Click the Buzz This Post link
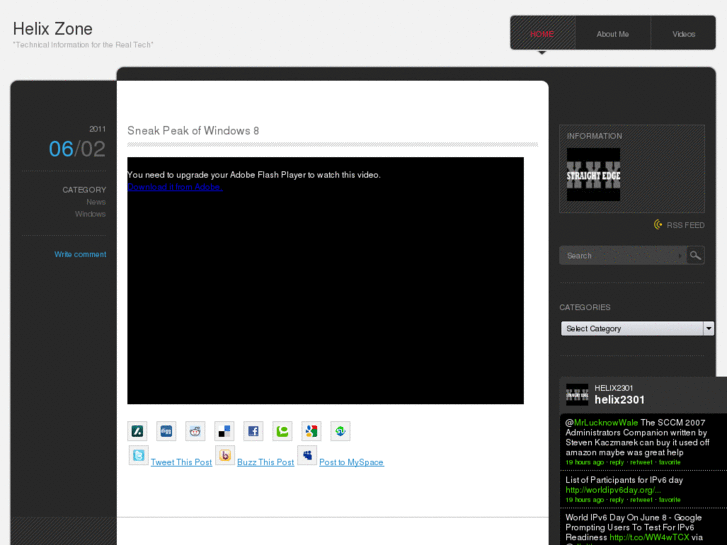The width and height of the screenshot is (727, 545). click(x=266, y=462)
